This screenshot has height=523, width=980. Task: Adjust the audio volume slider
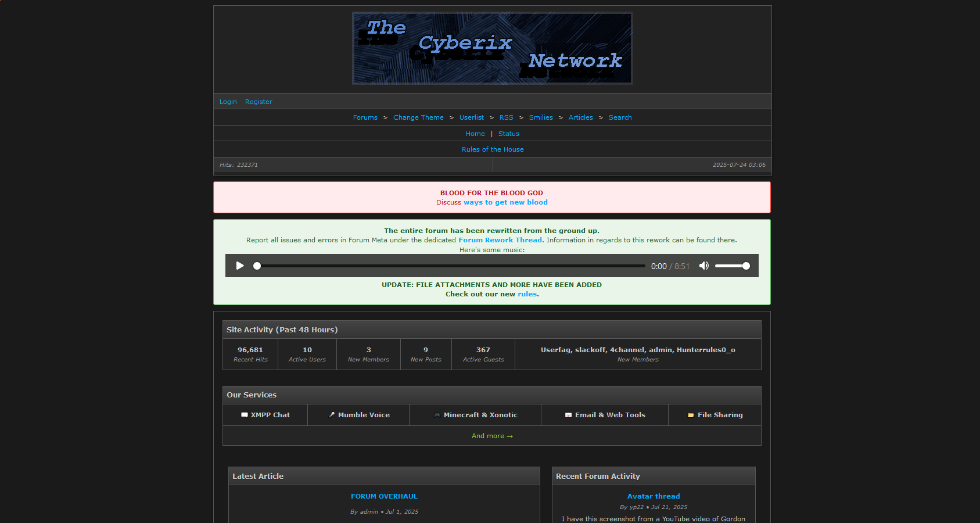[x=733, y=266]
